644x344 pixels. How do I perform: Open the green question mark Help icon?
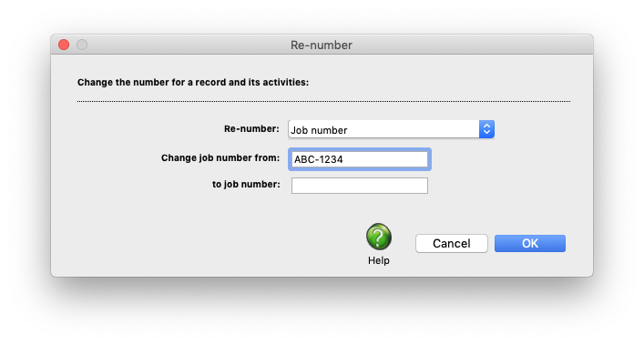coord(378,237)
